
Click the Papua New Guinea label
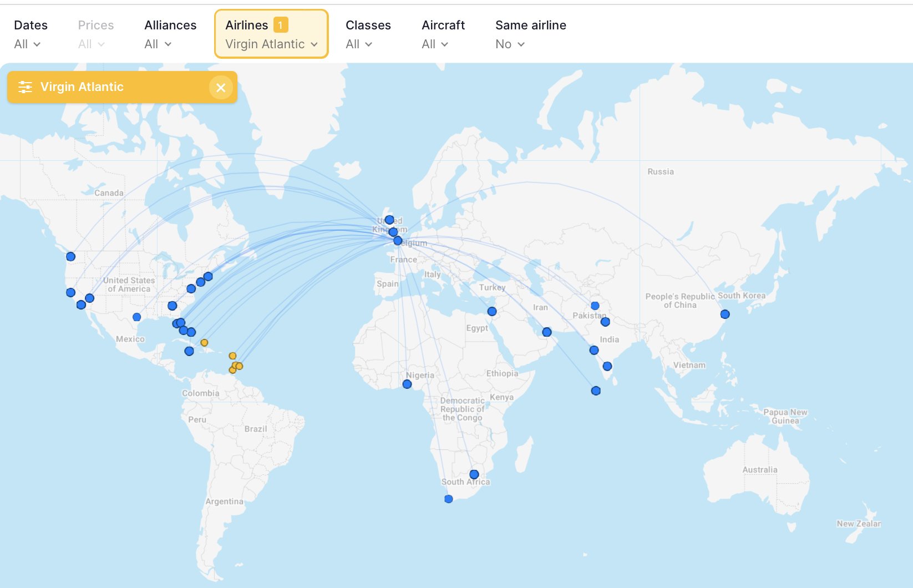(785, 416)
